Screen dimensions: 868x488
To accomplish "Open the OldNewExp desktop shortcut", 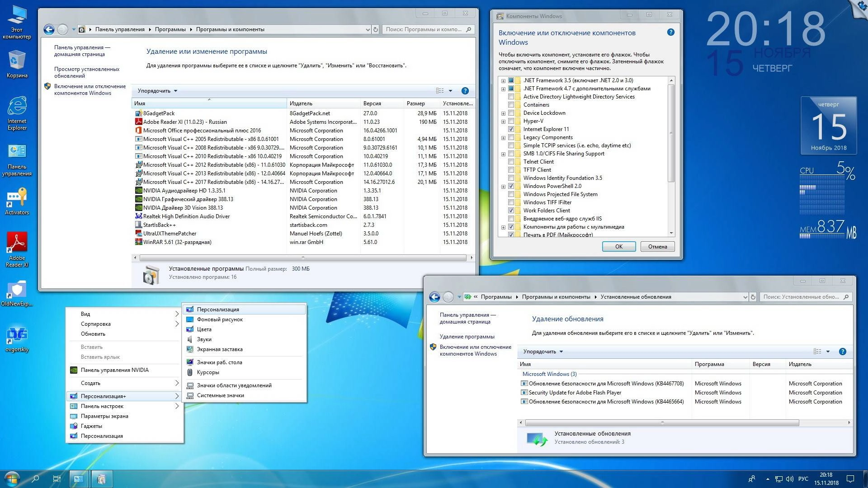I will 17,293.
